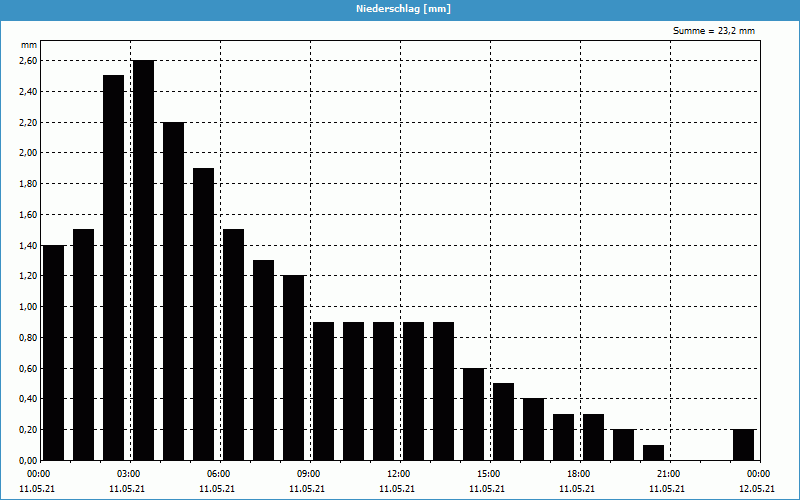Select the bar reaching 2,50 mm
The width and height of the screenshot is (800, 500).
(x=113, y=268)
